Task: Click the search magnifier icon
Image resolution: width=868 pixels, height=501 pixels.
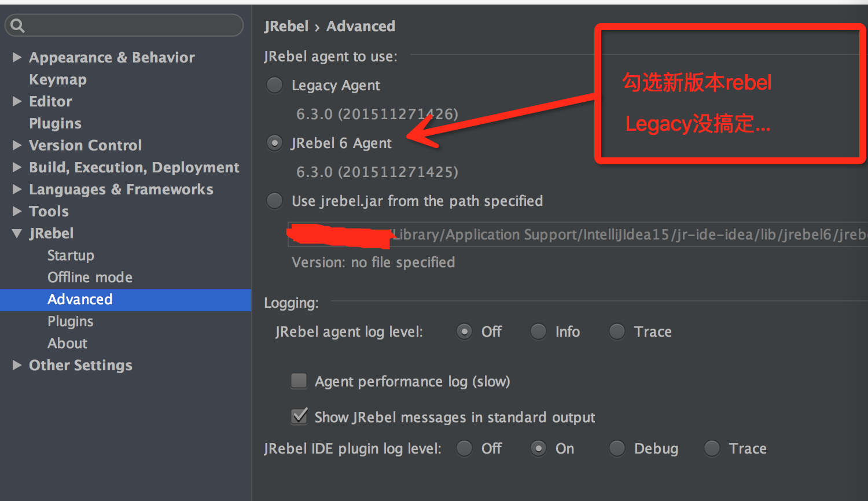Action: click(17, 25)
